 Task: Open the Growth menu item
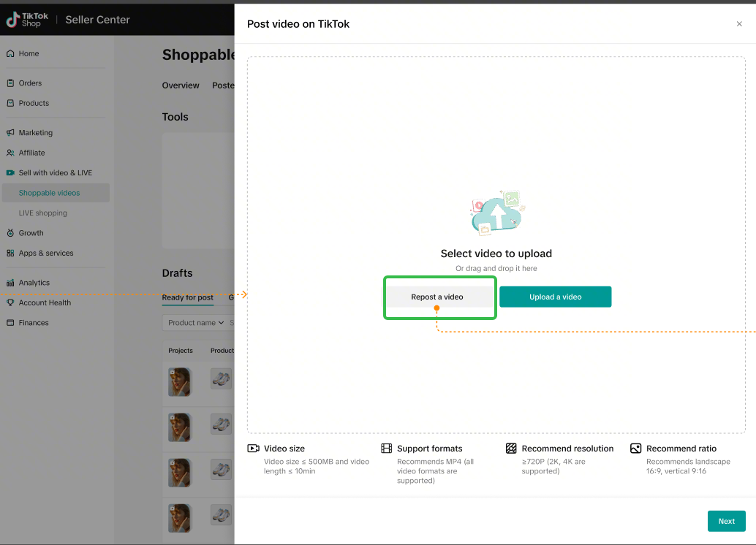tap(31, 233)
